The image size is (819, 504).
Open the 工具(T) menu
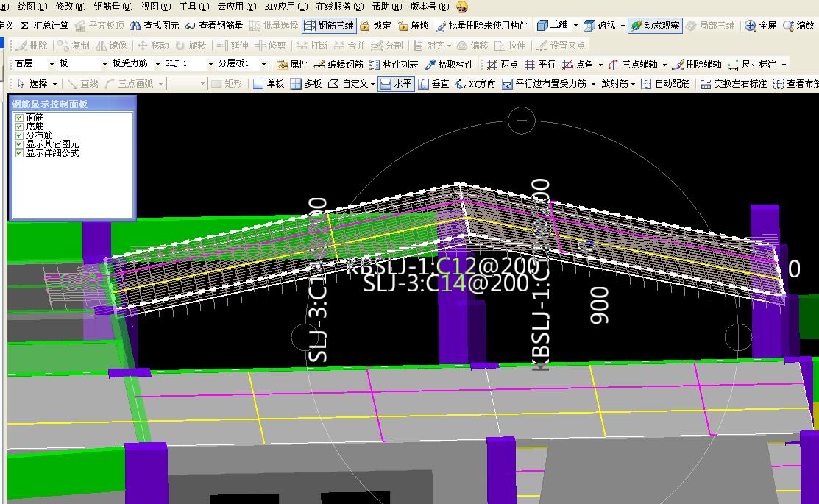194,7
